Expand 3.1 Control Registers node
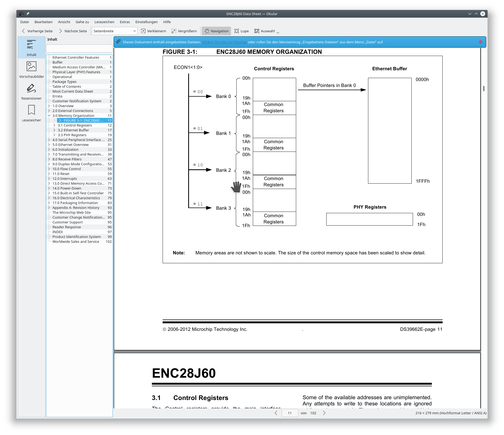This screenshot has width=504, height=435. pyautogui.click(x=54, y=125)
